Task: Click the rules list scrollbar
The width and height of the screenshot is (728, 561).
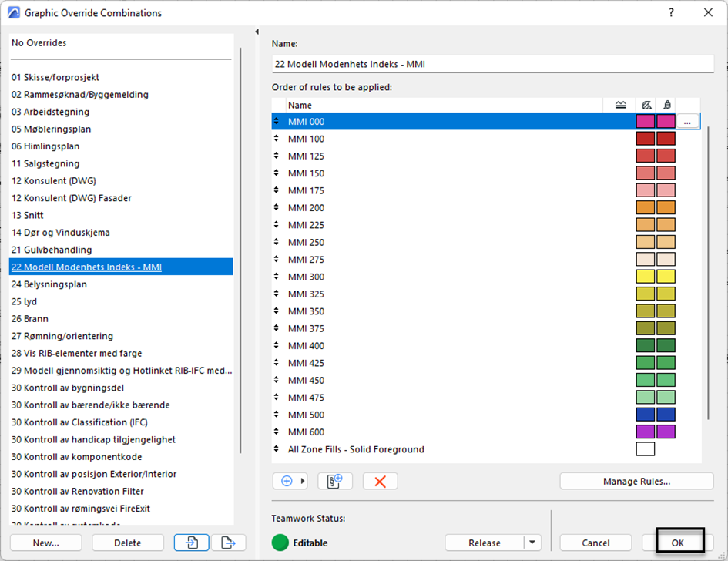Action: point(708,273)
